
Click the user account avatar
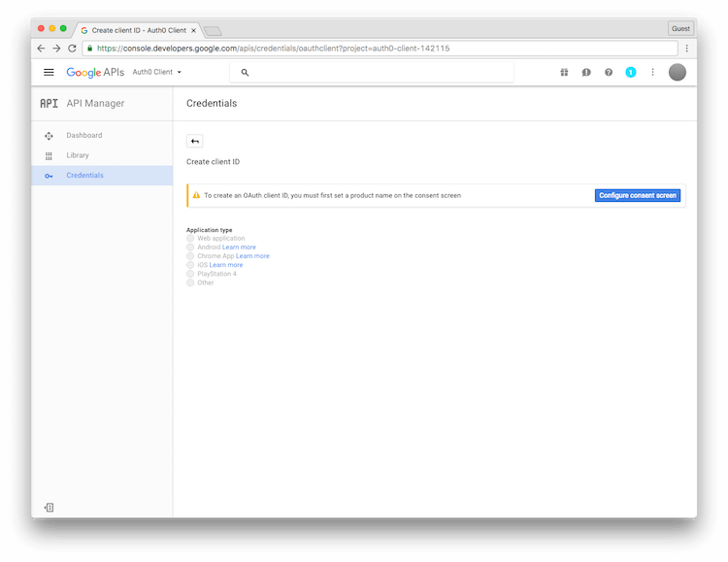(678, 72)
